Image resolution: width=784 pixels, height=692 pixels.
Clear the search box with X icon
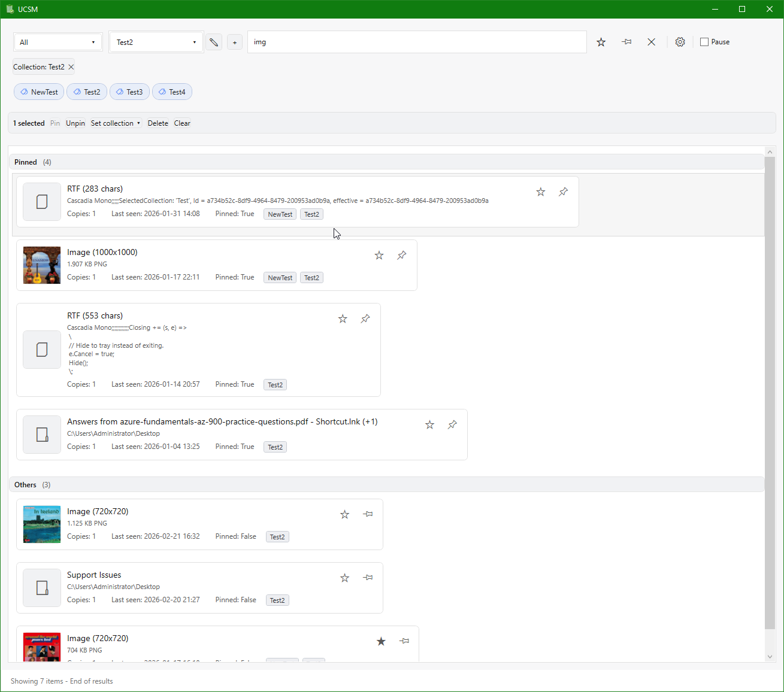[x=651, y=42]
